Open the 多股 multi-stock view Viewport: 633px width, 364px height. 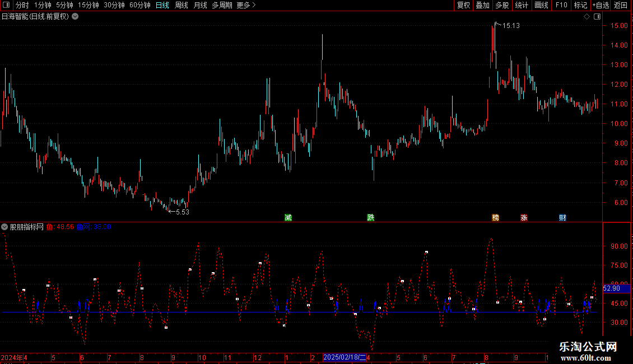click(502, 5)
